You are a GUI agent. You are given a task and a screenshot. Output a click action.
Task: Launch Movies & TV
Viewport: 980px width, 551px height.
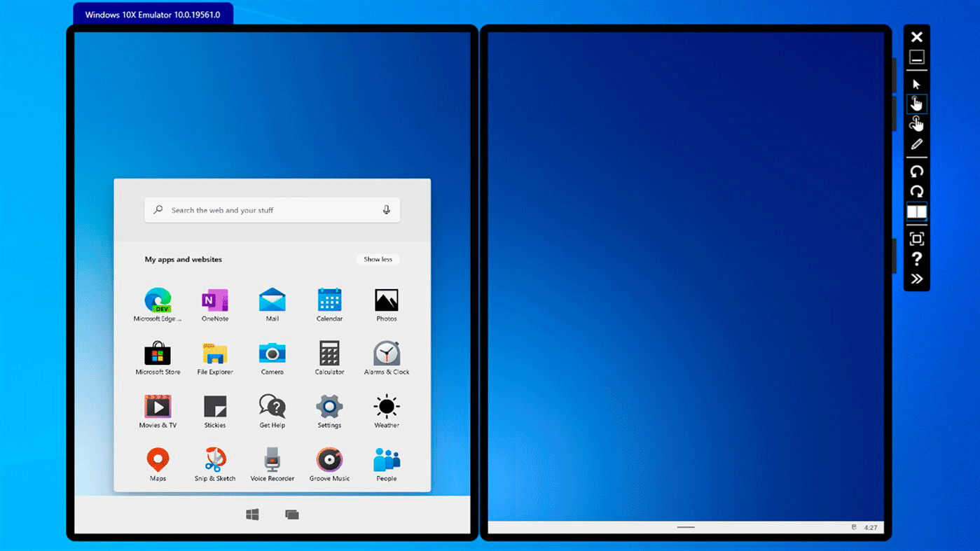[x=158, y=411]
